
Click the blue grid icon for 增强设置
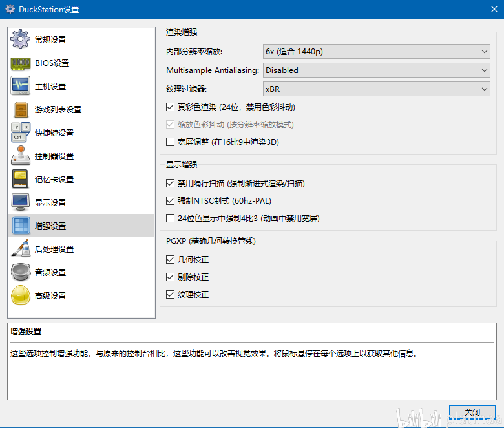tap(21, 226)
